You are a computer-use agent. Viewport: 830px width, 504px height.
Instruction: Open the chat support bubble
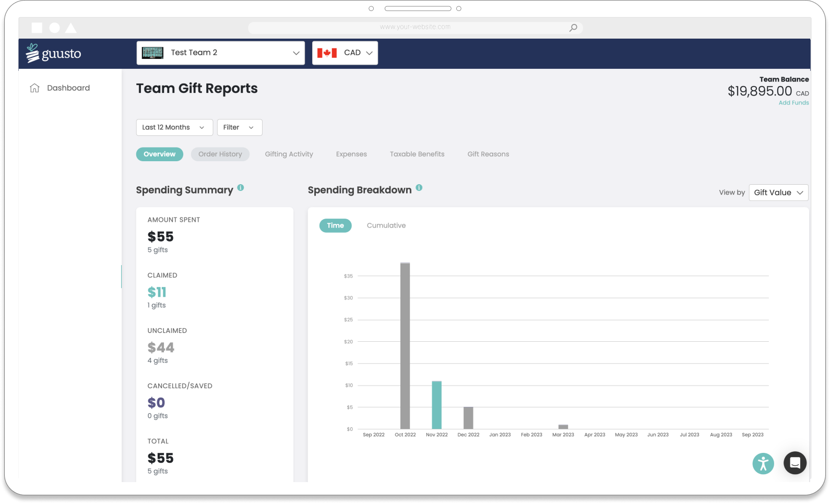pos(795,463)
